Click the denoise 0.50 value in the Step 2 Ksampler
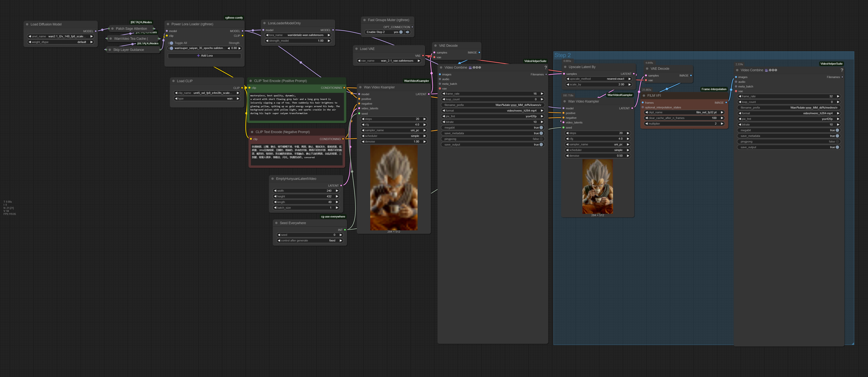 pyautogui.click(x=620, y=156)
